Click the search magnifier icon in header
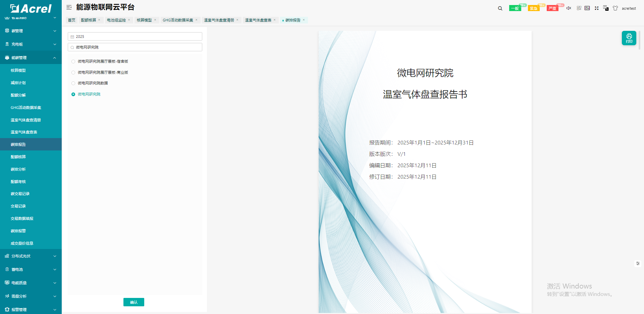 coord(500,8)
